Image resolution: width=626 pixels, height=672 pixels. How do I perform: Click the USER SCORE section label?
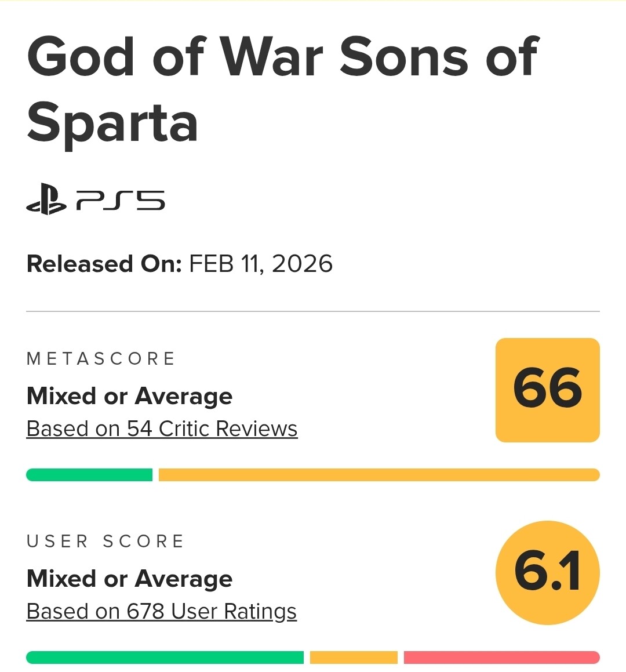click(105, 542)
